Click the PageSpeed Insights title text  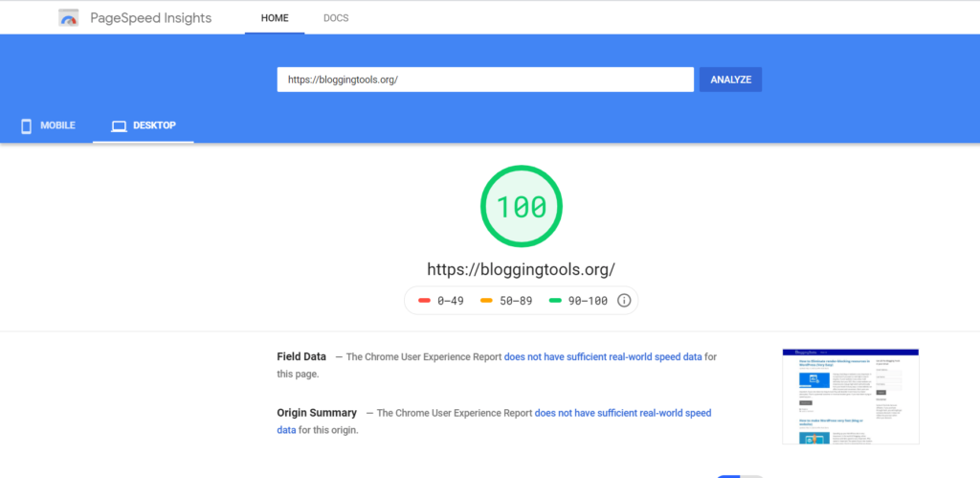(150, 18)
